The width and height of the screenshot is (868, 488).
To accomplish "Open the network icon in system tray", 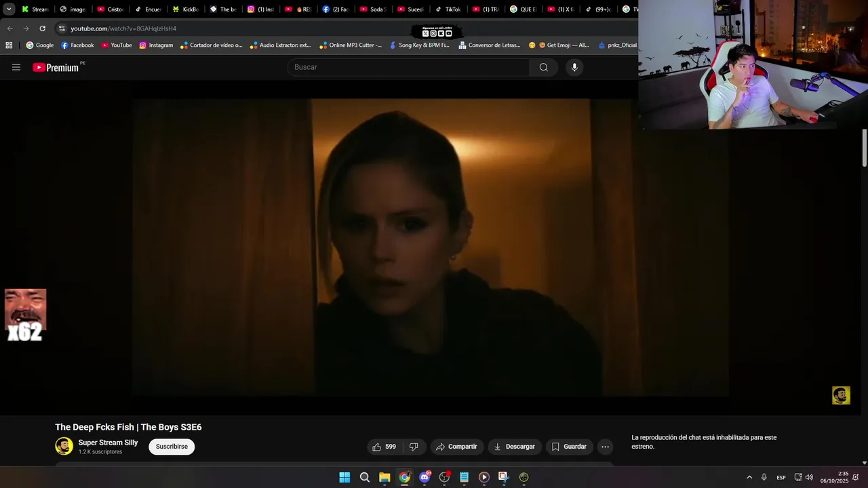I will coord(798,477).
